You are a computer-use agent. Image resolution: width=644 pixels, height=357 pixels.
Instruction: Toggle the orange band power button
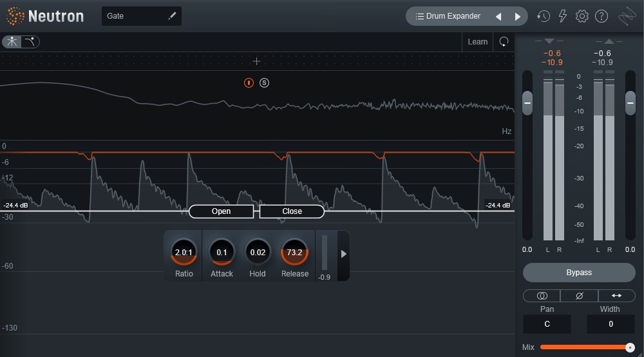click(249, 82)
